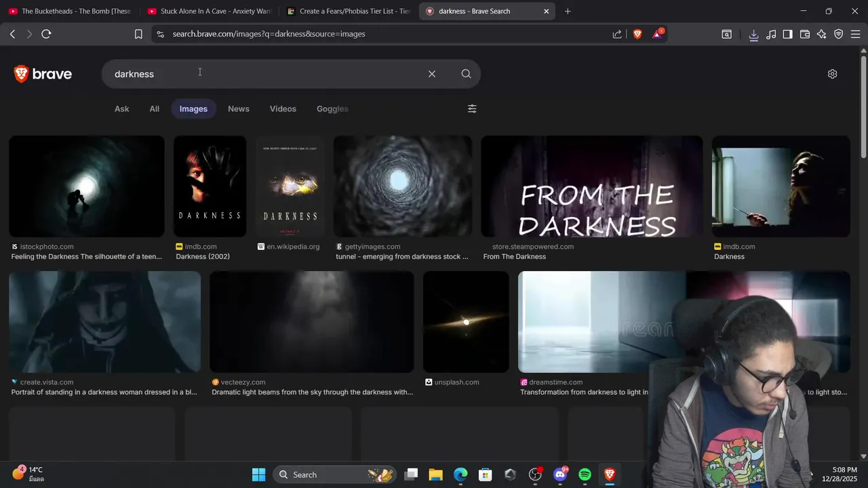868x488 pixels.
Task: Open Brave Search settings gear
Action: (832, 74)
